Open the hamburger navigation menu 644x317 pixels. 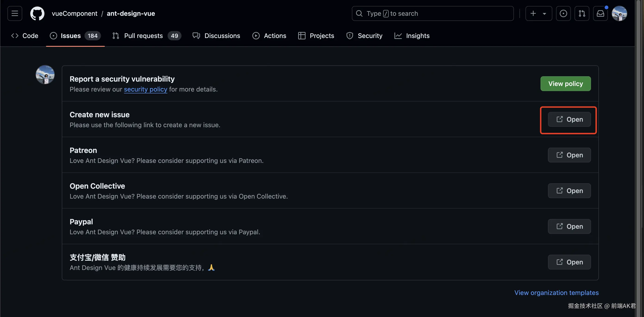(x=15, y=13)
